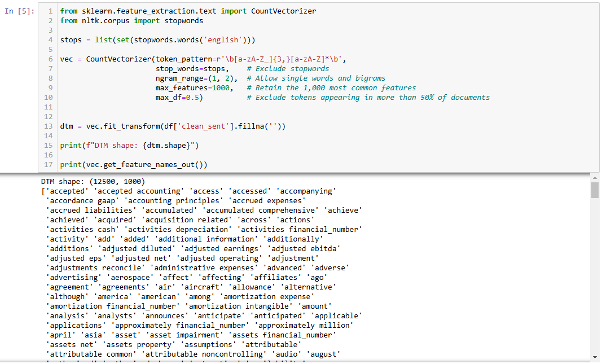Click the 'accounting principles' output feature
Screen dimensions: 602x364
tap(174, 201)
